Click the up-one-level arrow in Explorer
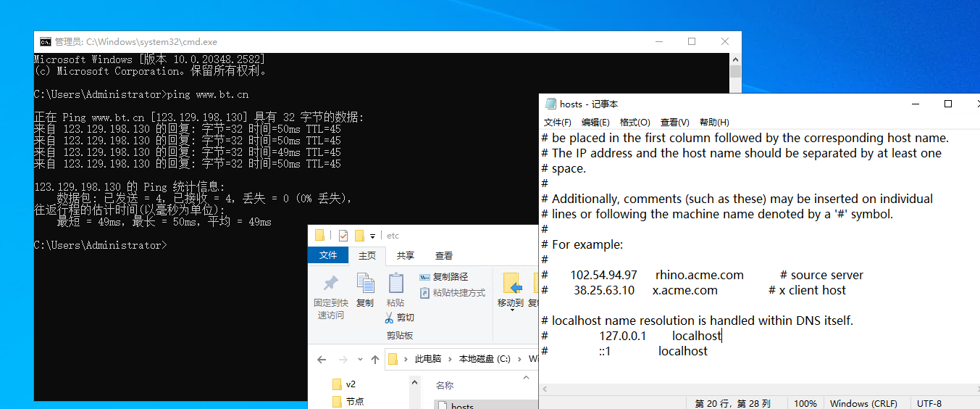 click(375, 359)
